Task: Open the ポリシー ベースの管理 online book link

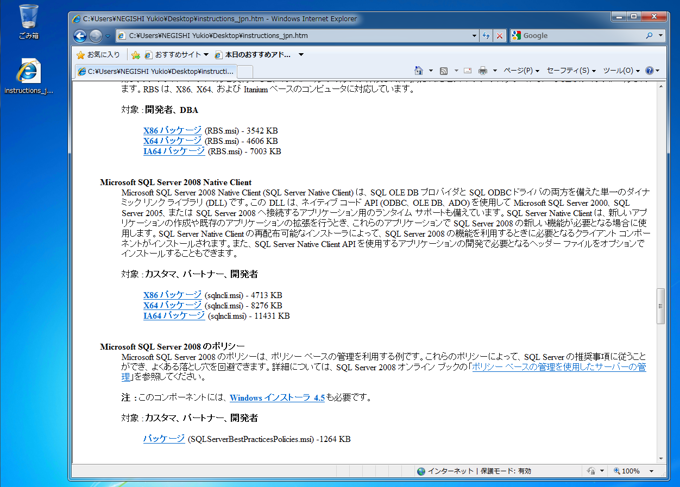Action: click(559, 367)
